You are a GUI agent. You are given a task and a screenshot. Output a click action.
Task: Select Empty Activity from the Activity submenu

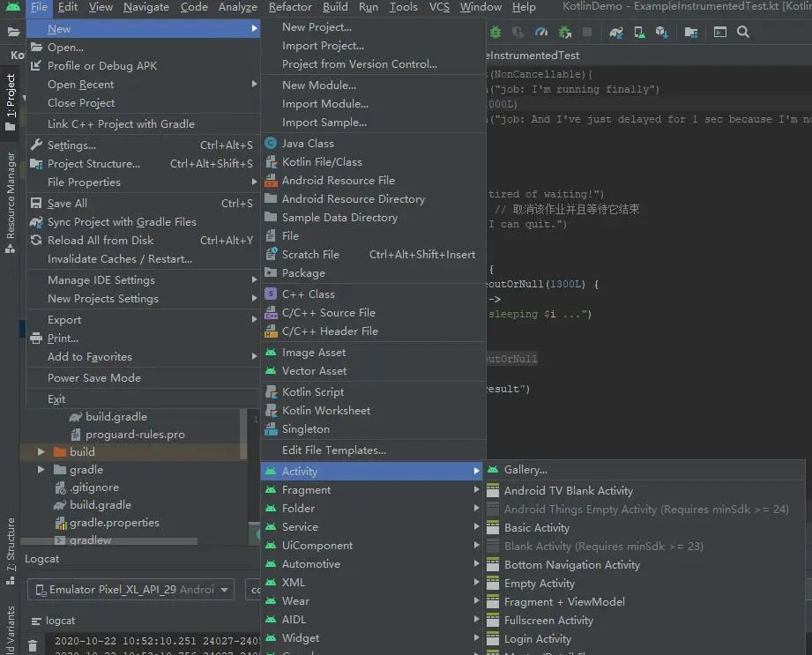(x=539, y=584)
